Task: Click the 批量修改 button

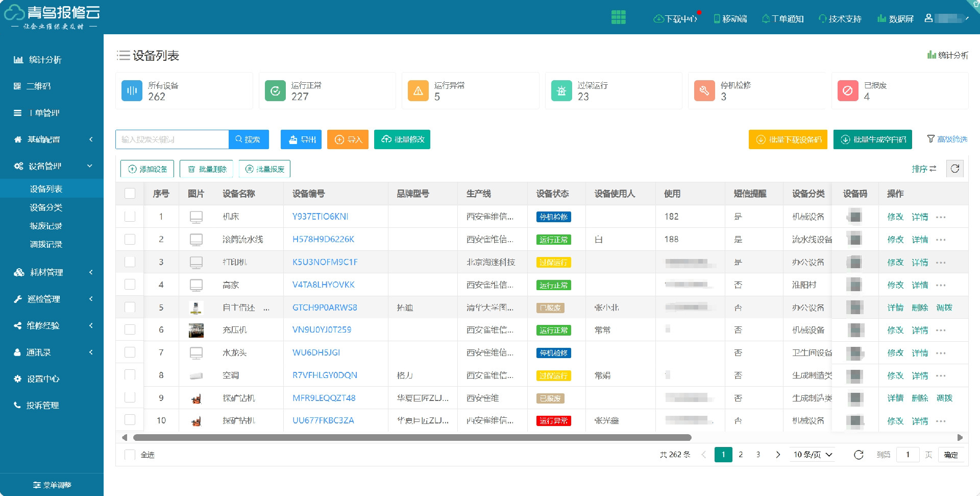Action: (x=402, y=139)
